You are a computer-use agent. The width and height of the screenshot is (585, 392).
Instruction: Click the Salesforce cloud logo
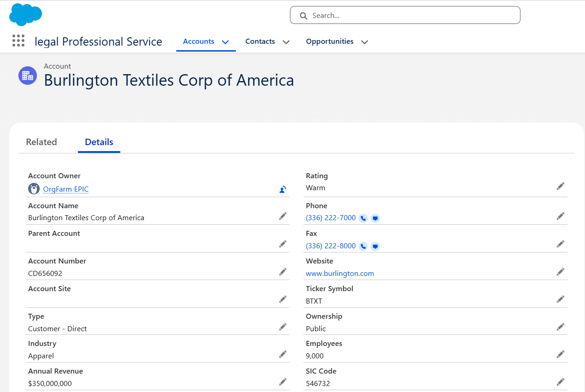(26, 14)
